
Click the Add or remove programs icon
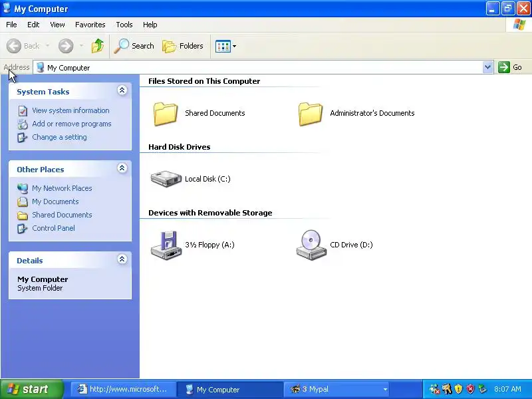tap(23, 124)
